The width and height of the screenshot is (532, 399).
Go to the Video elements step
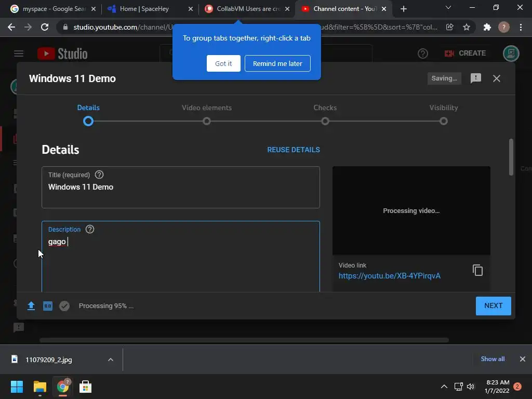pyautogui.click(x=207, y=115)
